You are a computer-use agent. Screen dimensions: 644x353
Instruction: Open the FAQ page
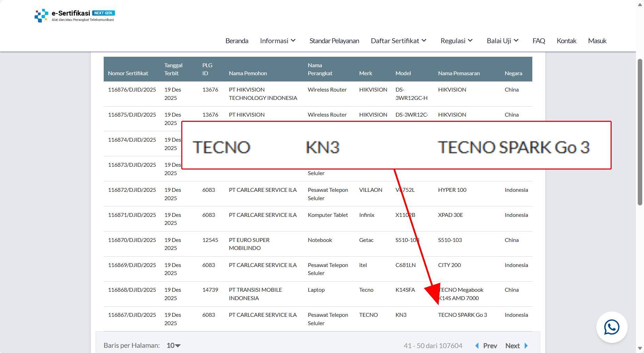coord(538,40)
